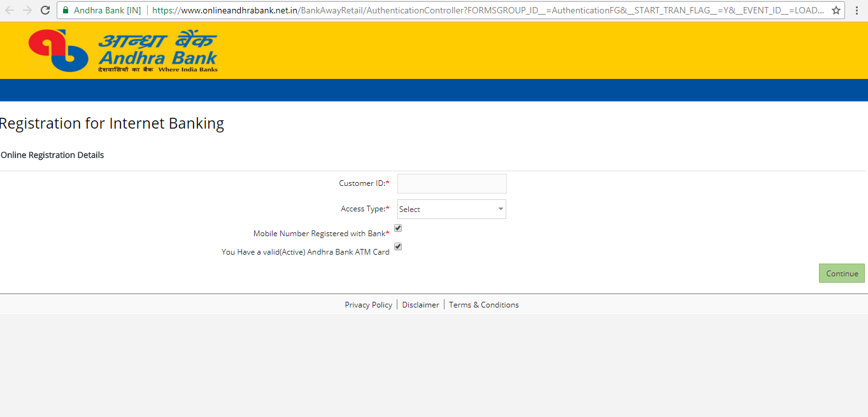Bookmark this page with the star icon

click(836, 10)
